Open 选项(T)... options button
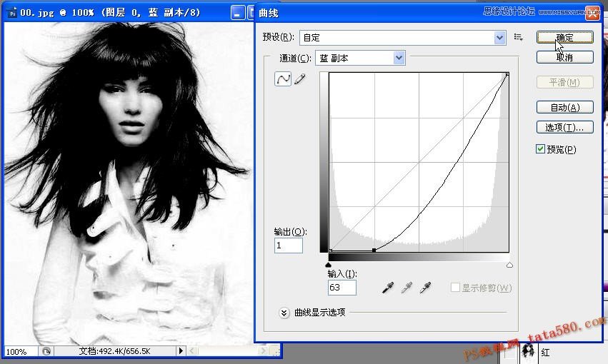The width and height of the screenshot is (608, 364). pos(564,127)
